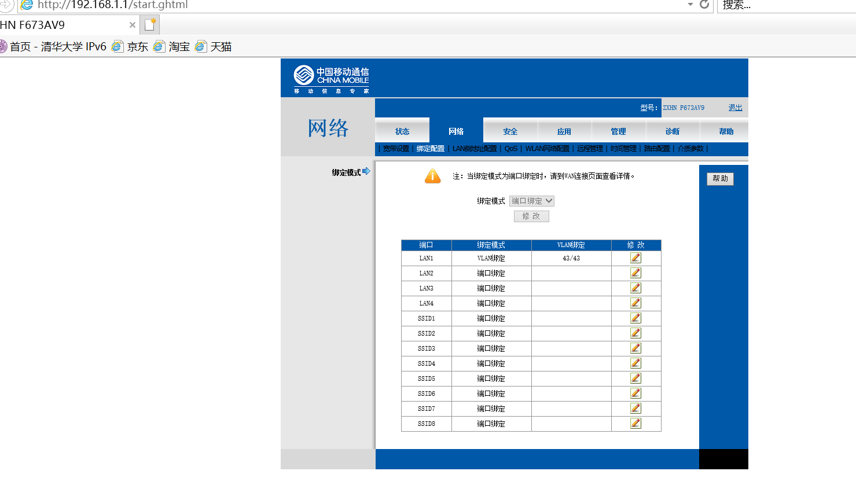Click the 修改 button below binding mode
Screen dimensions: 856x504
531,216
